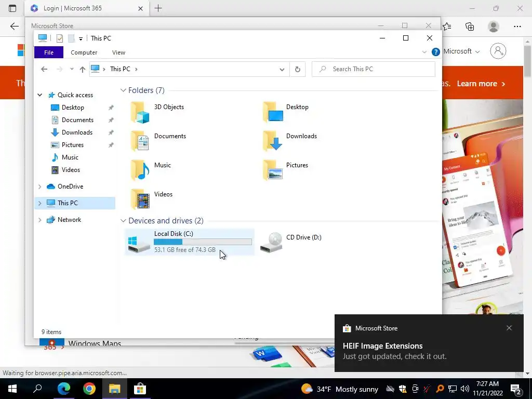Select Quick access in navigation pane
The width and height of the screenshot is (532, 399).
75,95
